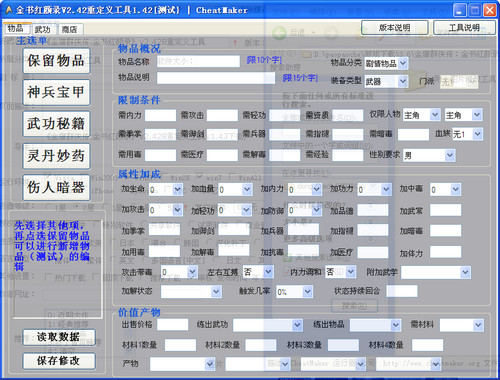500x380 pixels.
Task: Open the 攻击带毒 dropdown
Action: [179, 272]
